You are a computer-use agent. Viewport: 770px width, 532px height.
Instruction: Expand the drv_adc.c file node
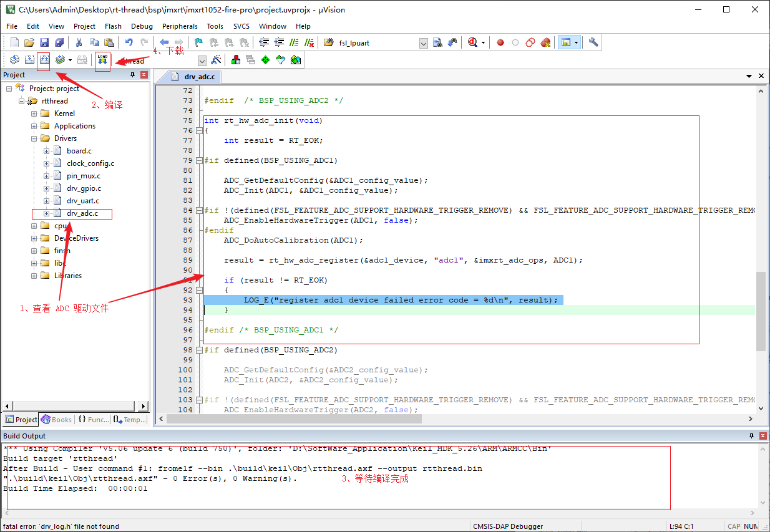point(47,213)
